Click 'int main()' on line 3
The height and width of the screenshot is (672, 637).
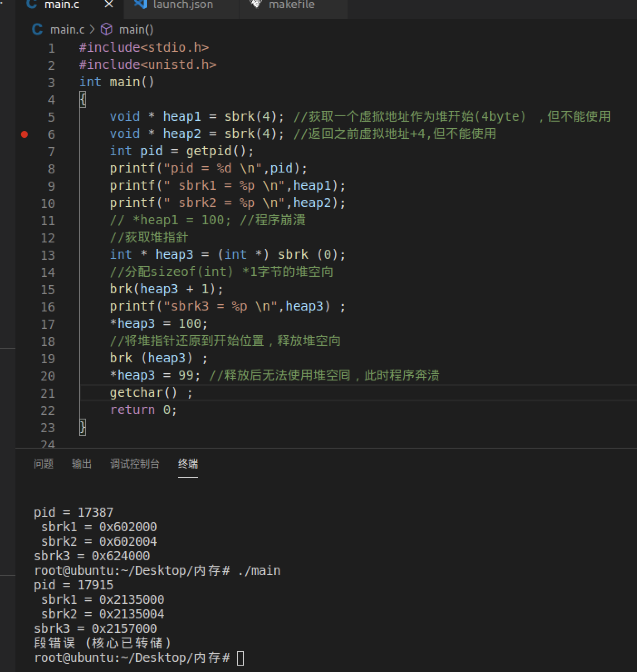coord(117,82)
